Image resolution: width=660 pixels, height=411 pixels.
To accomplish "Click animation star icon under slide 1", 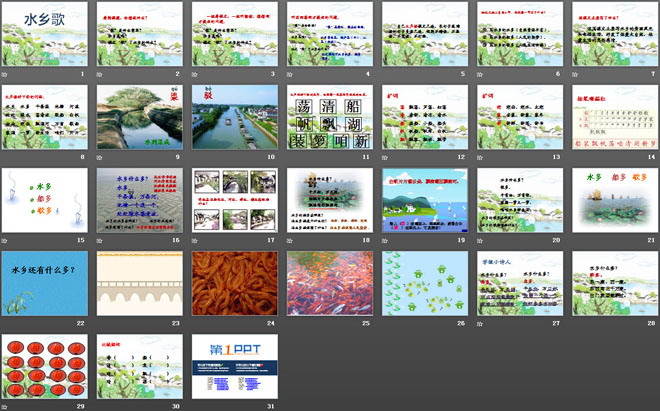I will pyautogui.click(x=5, y=75).
